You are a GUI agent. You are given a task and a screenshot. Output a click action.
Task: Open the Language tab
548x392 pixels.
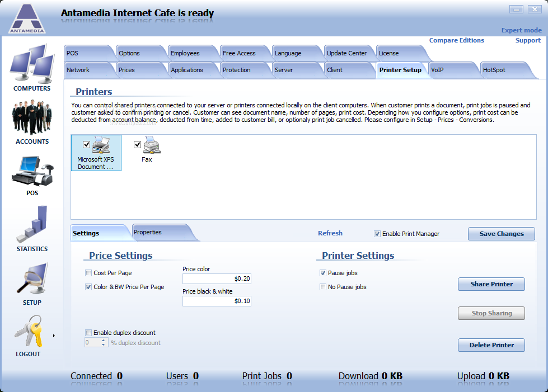(296, 53)
